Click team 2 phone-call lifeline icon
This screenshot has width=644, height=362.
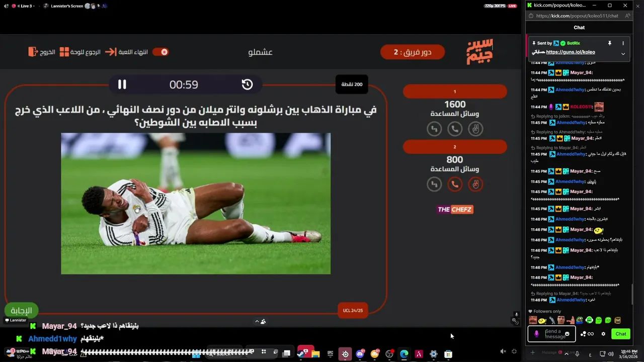(x=455, y=185)
